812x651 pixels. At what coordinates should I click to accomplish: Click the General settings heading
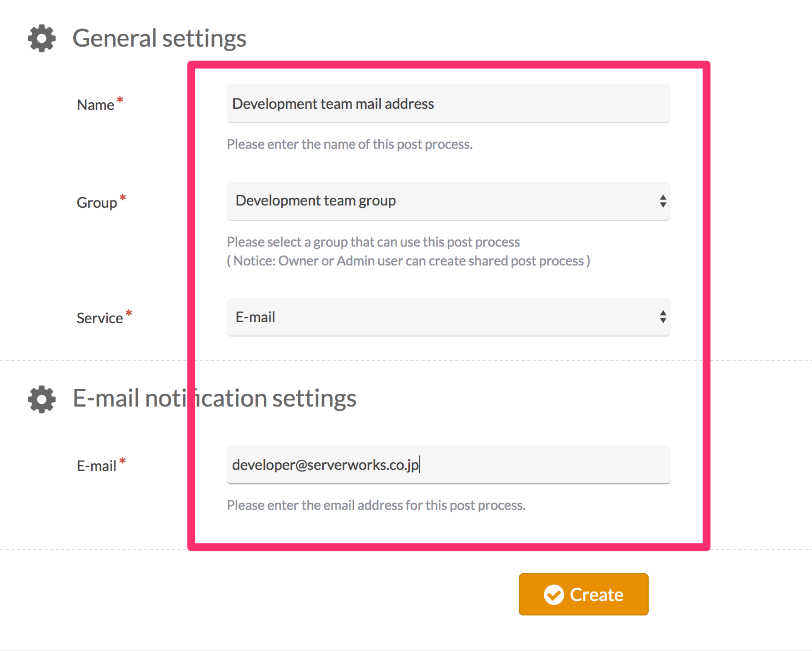point(159,38)
